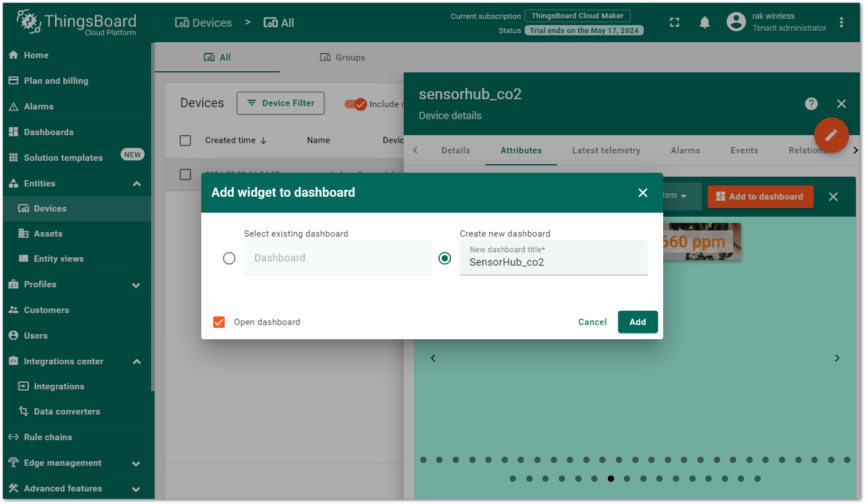Toggle fullscreen mode icon
865x504 pixels.
coord(675,22)
